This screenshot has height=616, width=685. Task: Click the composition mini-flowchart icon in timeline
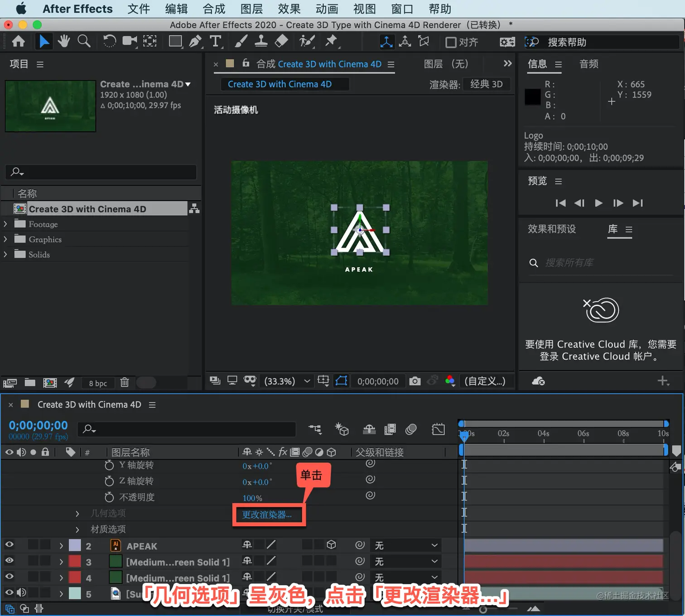point(315,429)
